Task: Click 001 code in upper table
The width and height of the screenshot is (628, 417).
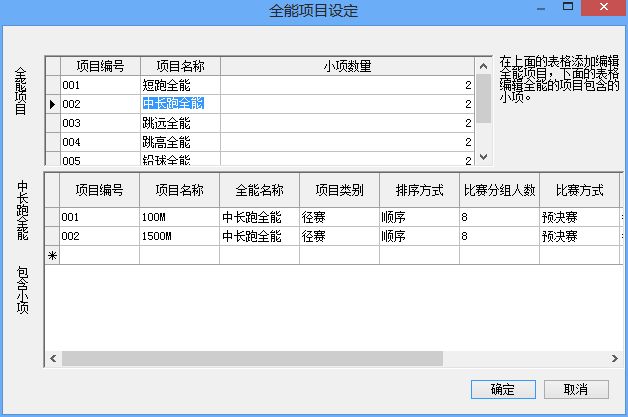Action: click(101, 85)
